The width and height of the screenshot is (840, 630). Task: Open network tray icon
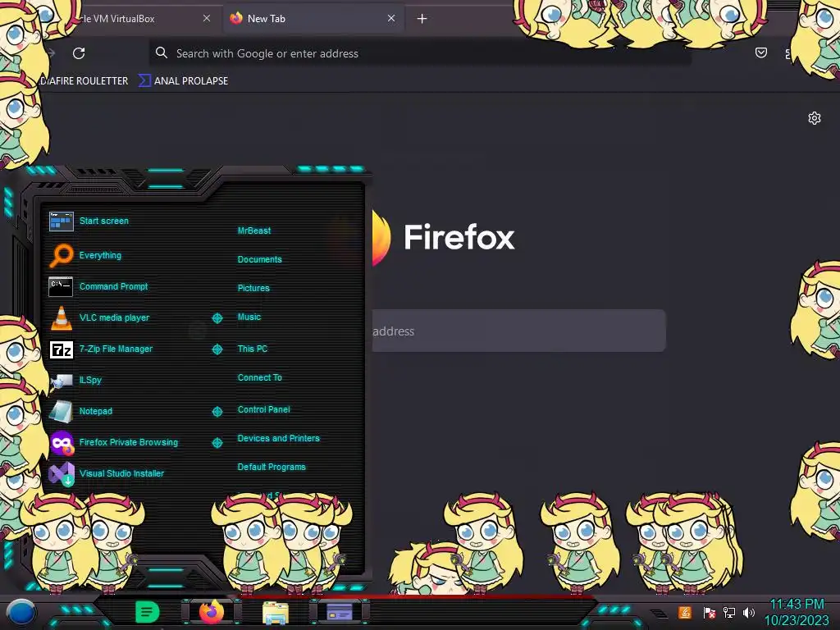coord(729,612)
